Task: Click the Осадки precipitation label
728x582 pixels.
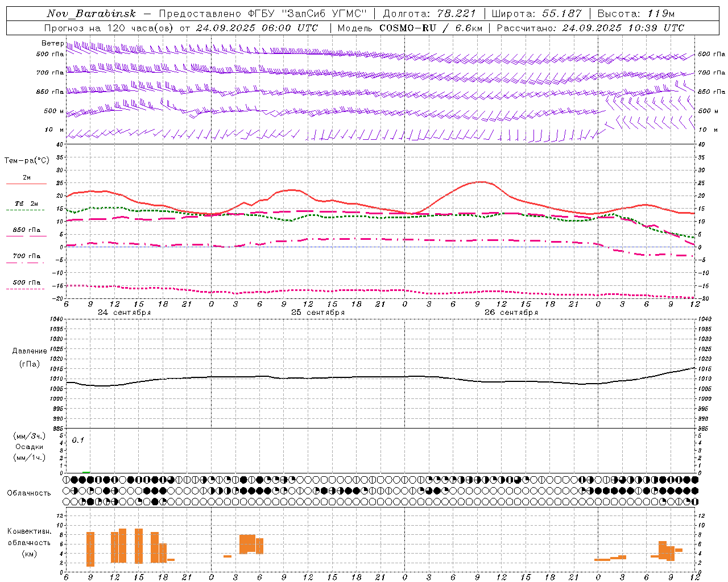Action: 29,447
